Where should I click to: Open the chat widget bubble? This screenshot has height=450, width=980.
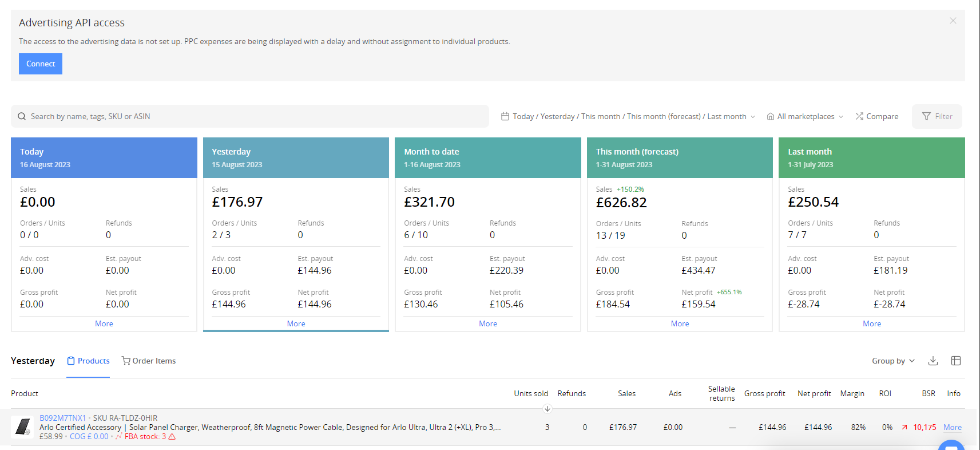click(x=951, y=445)
